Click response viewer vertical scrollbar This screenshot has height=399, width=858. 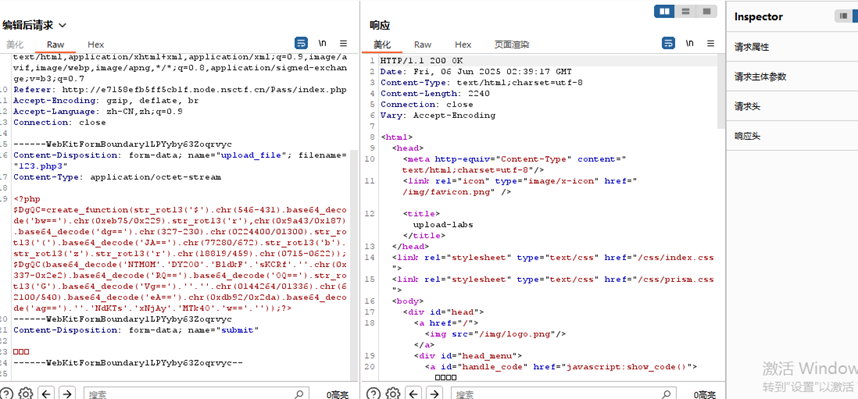[721, 92]
